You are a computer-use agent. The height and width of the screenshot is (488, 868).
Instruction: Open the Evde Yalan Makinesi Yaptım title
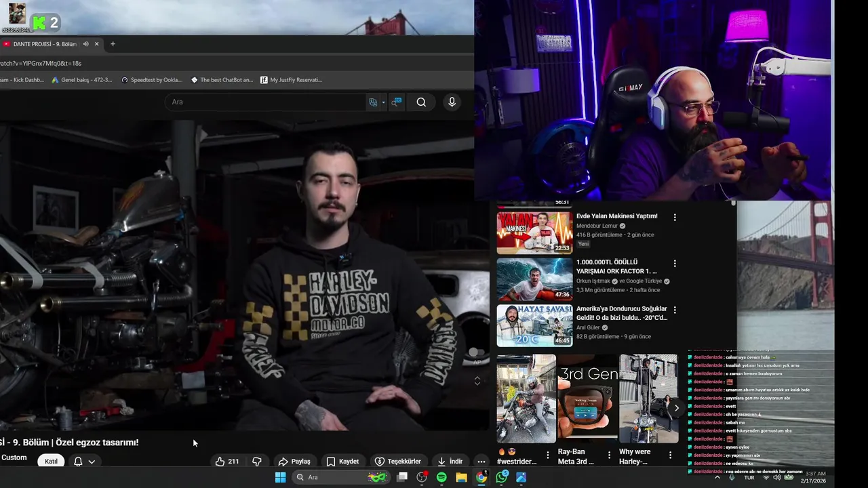coord(616,216)
